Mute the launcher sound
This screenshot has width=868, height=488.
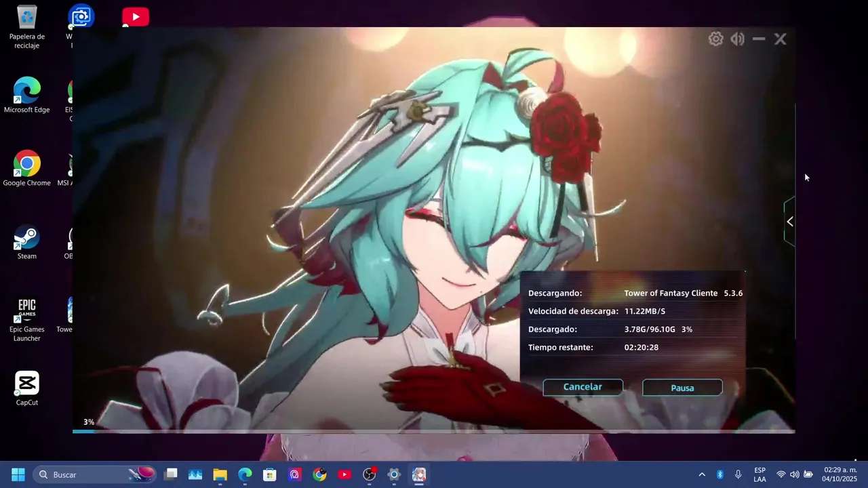[737, 39]
